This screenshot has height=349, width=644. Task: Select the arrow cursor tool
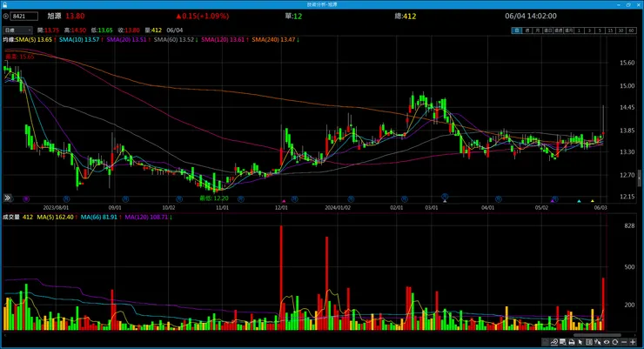point(580,342)
